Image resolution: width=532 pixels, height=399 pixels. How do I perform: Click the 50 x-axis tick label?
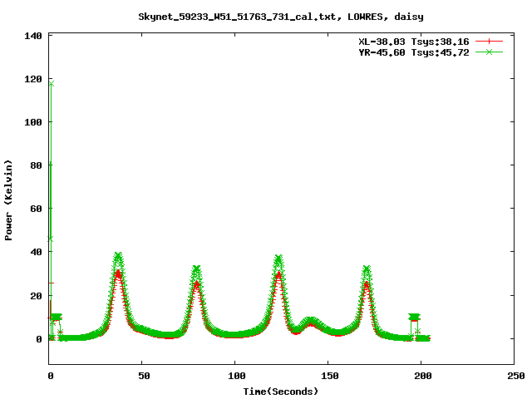144,376
